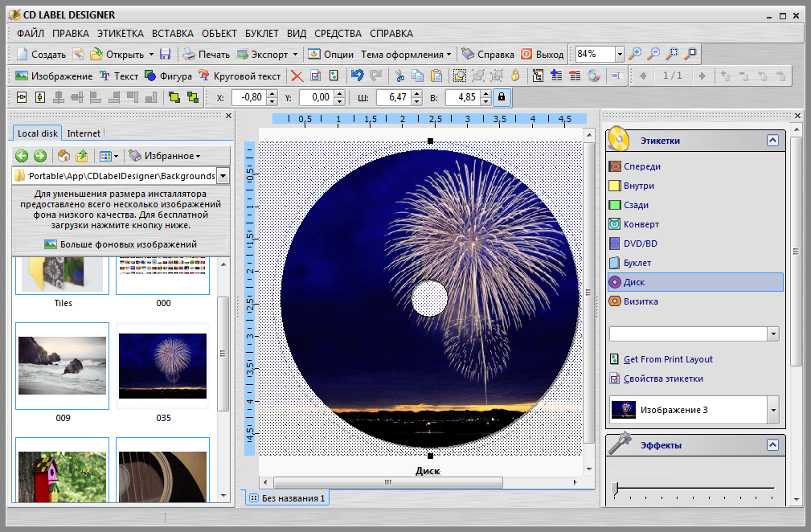Open the ВСТАВКА menu

[x=173, y=34]
